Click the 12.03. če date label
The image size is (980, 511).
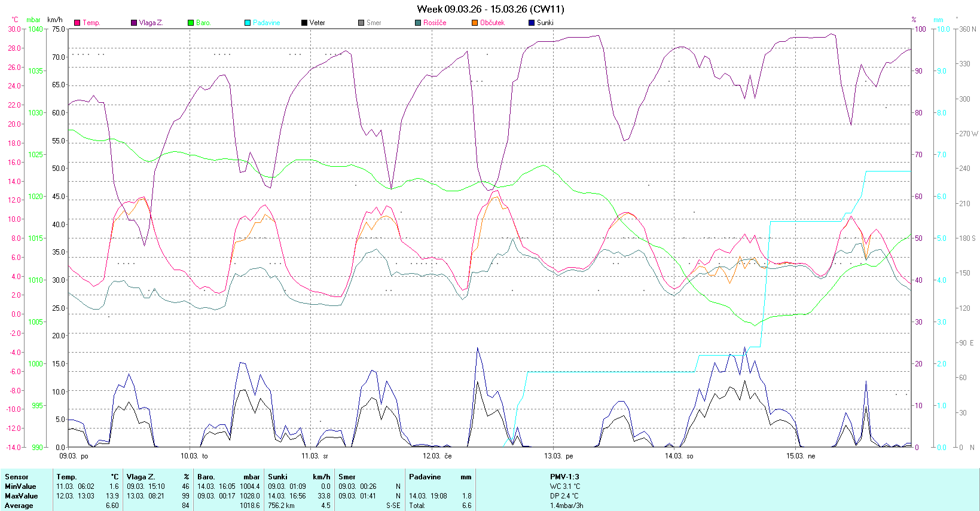pos(437,456)
